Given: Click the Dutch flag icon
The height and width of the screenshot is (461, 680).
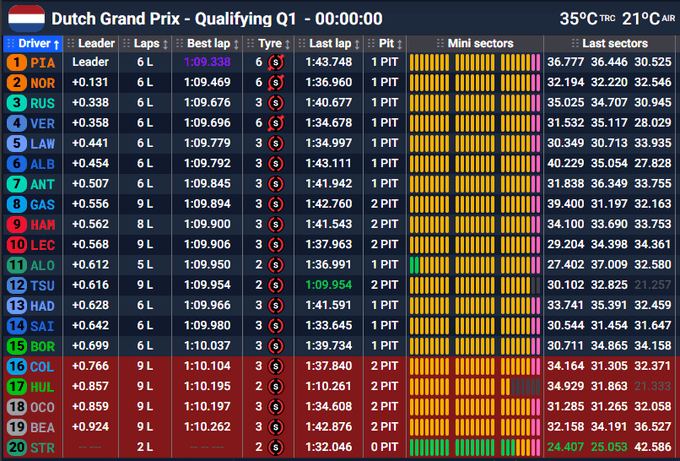Looking at the screenshot, I should pos(25,17).
